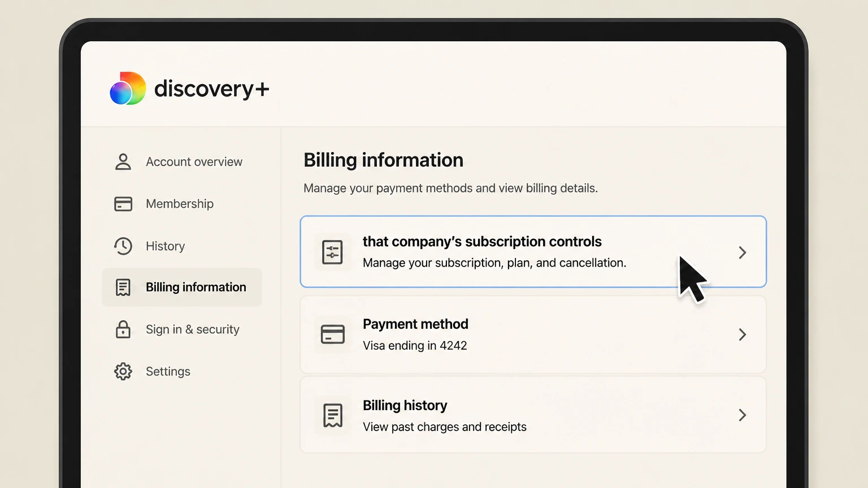Click the Payment method card title
This screenshot has height=488, width=868.
coord(415,324)
